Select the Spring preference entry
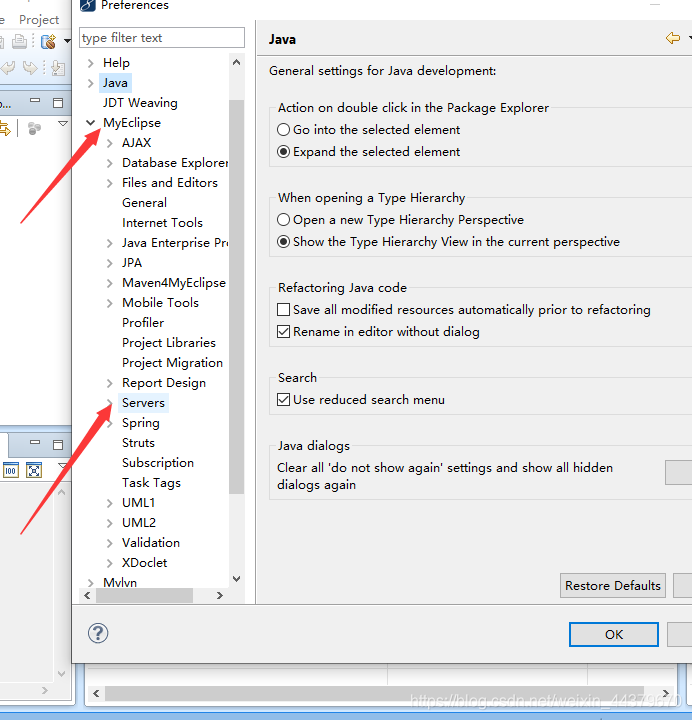This screenshot has height=720, width=692. click(x=141, y=423)
